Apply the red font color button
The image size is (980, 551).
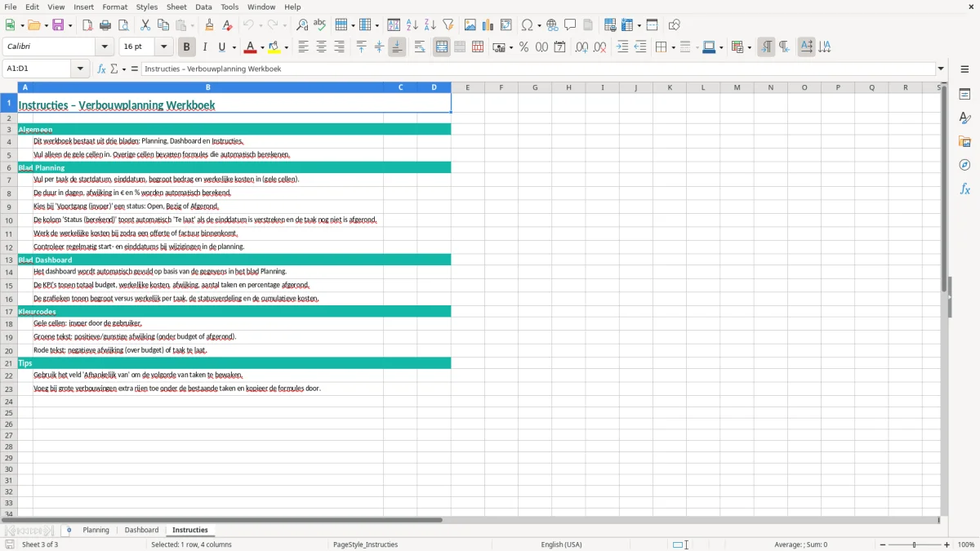point(251,47)
